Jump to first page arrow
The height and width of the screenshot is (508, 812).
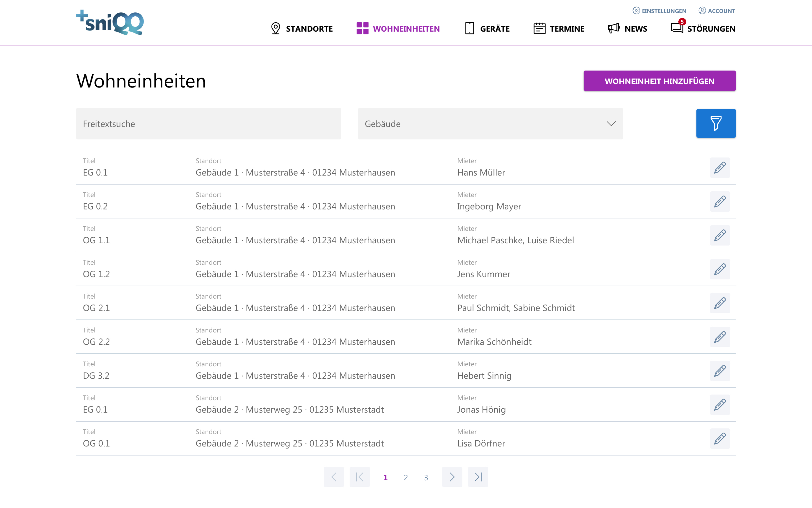[359, 477]
